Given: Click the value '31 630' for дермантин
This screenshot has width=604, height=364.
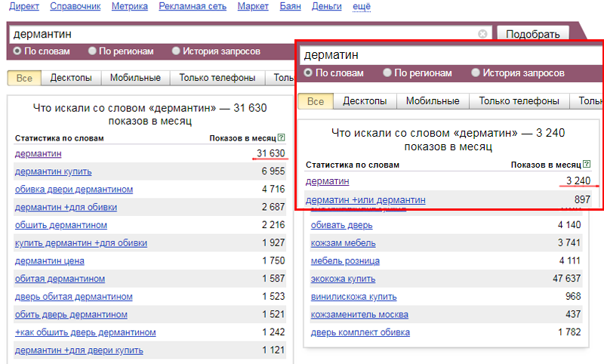Looking at the screenshot, I should [x=271, y=153].
